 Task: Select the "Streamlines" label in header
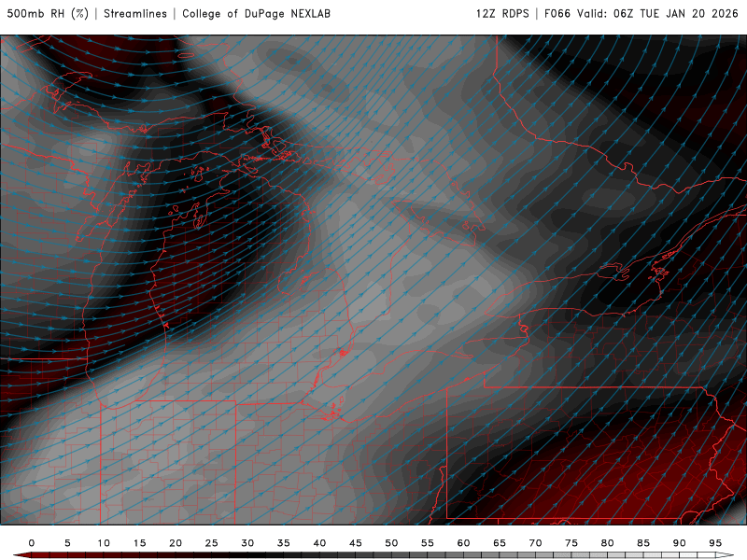click(135, 13)
